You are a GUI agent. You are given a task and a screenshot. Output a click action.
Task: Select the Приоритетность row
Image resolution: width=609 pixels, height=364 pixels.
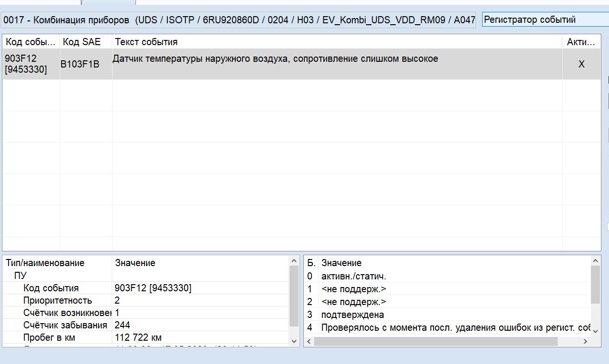tap(58, 300)
